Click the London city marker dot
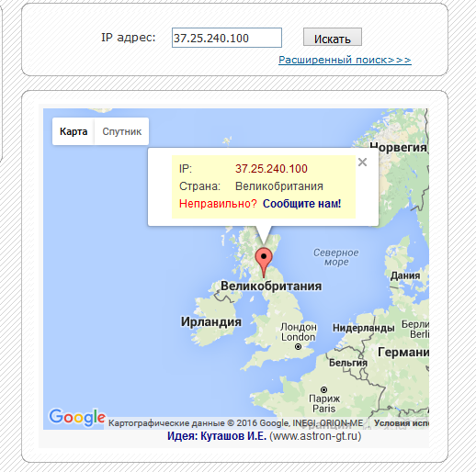The width and height of the screenshot is (476, 472). (x=298, y=346)
